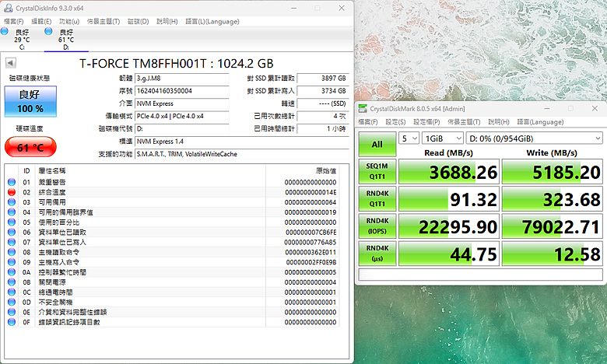This screenshot has width=607, height=364.
Task: Open CrystalDiskMark 語言(Language) menu
Action: (540, 122)
